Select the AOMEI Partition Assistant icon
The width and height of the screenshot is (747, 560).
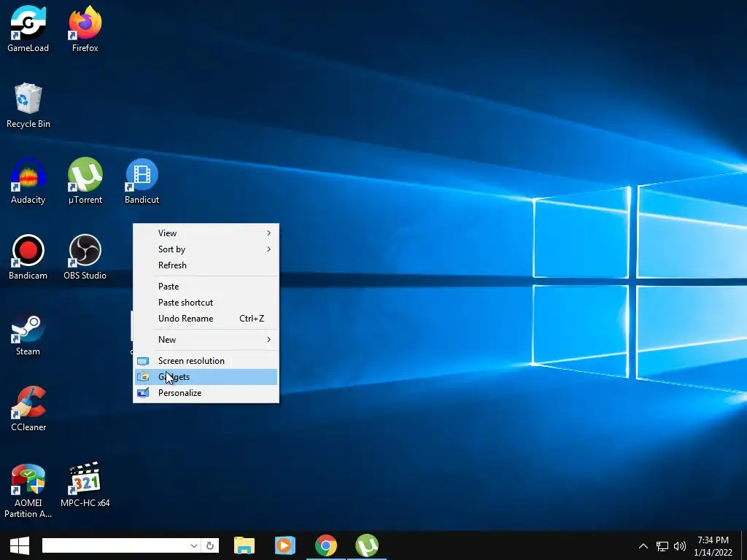pos(28,490)
